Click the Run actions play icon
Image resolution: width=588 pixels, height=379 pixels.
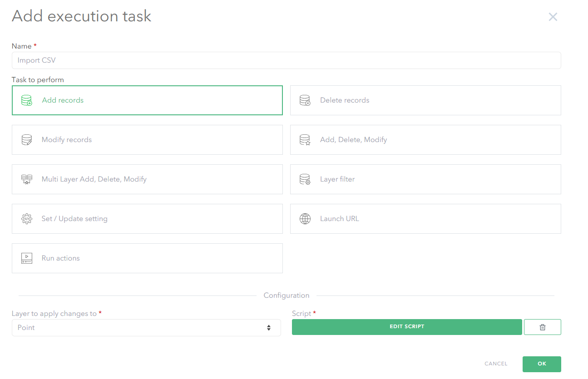(x=27, y=258)
